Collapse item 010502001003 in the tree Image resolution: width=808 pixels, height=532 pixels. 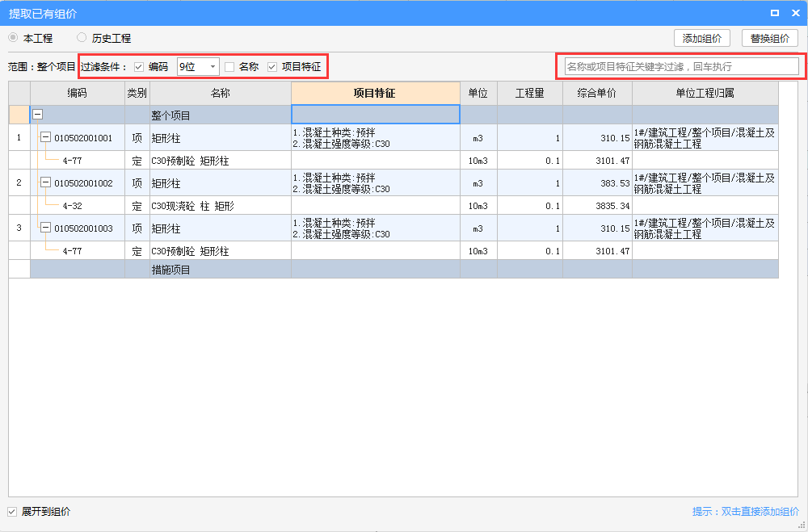click(46, 228)
